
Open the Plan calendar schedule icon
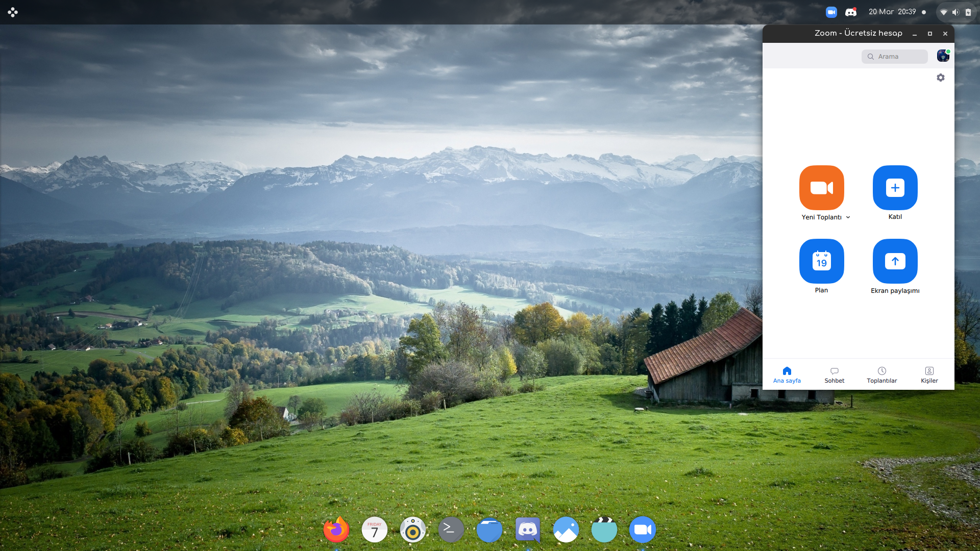click(821, 261)
